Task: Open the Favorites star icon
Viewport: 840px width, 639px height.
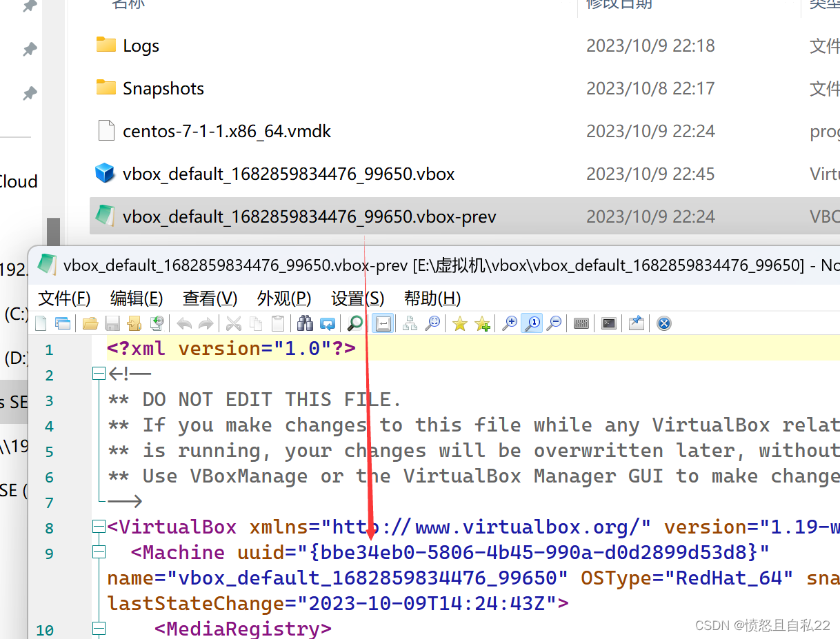Action: [x=460, y=323]
